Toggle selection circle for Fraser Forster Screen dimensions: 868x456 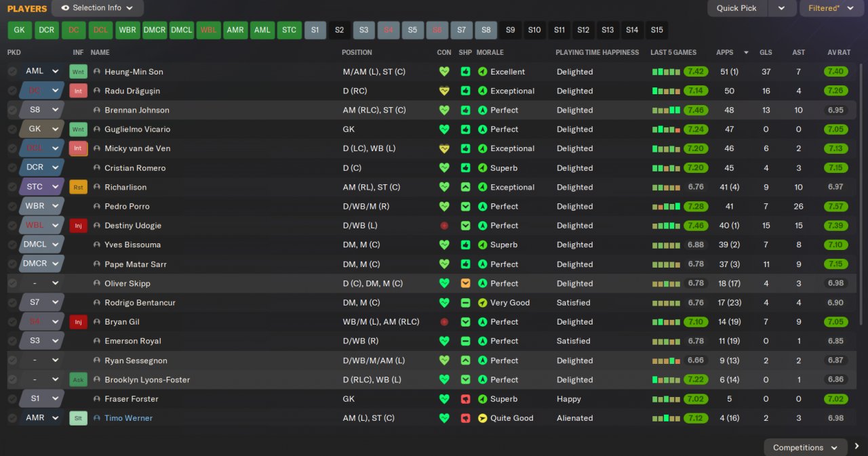coord(12,399)
